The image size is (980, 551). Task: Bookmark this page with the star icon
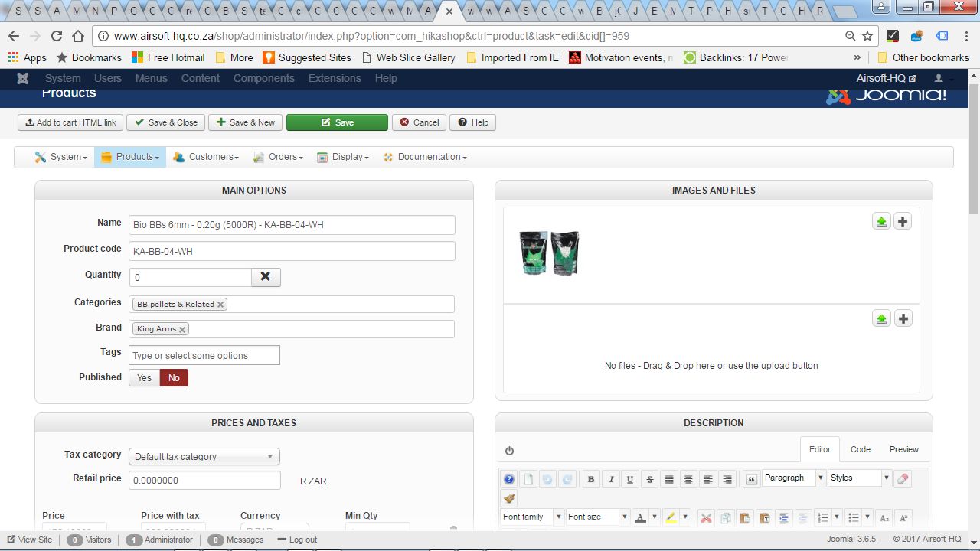867,36
